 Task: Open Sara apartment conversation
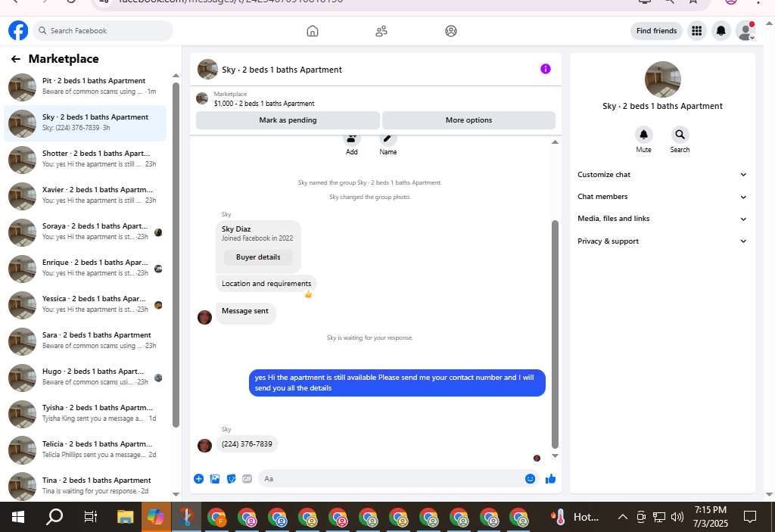[85, 341]
